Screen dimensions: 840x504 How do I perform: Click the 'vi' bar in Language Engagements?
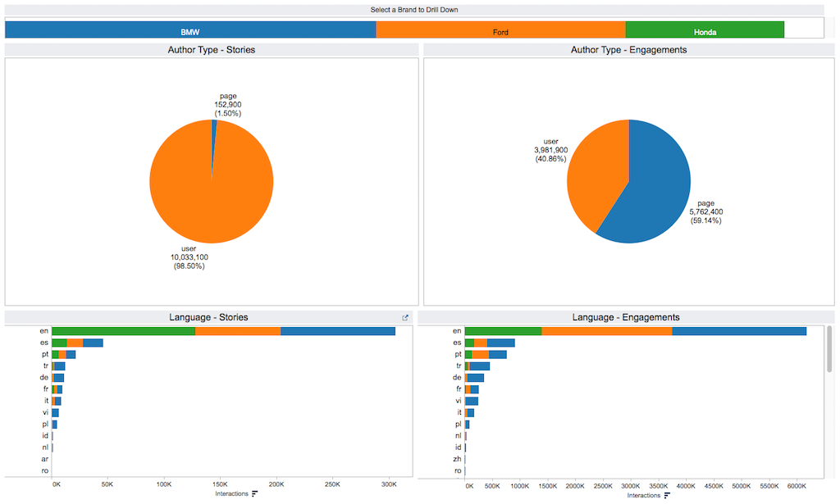(x=472, y=402)
